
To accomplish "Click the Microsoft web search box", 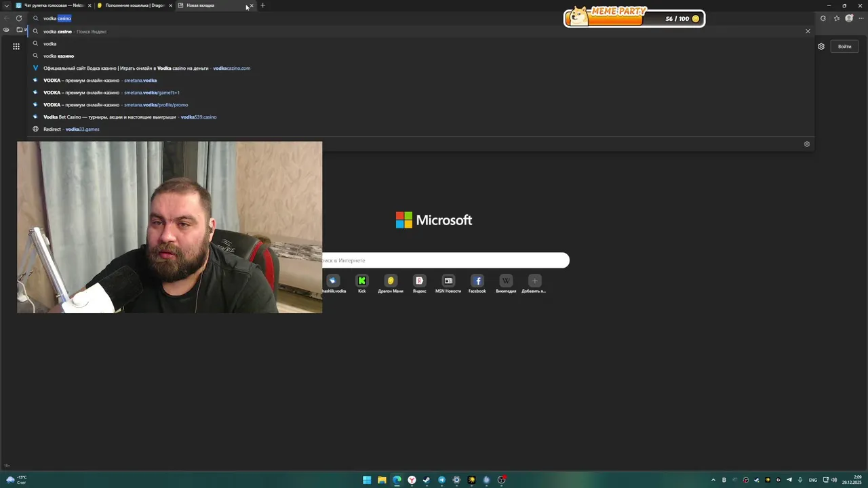I will (x=446, y=260).
